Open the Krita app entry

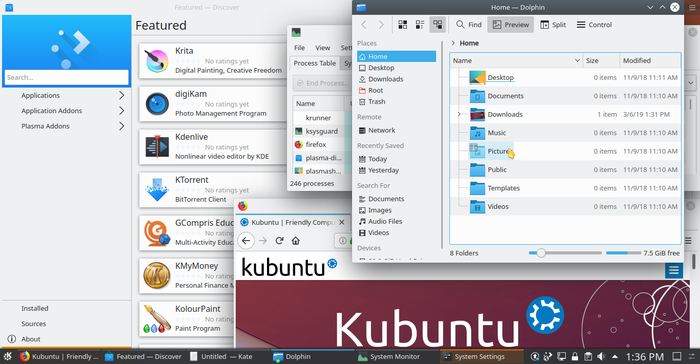pyautogui.click(x=212, y=61)
